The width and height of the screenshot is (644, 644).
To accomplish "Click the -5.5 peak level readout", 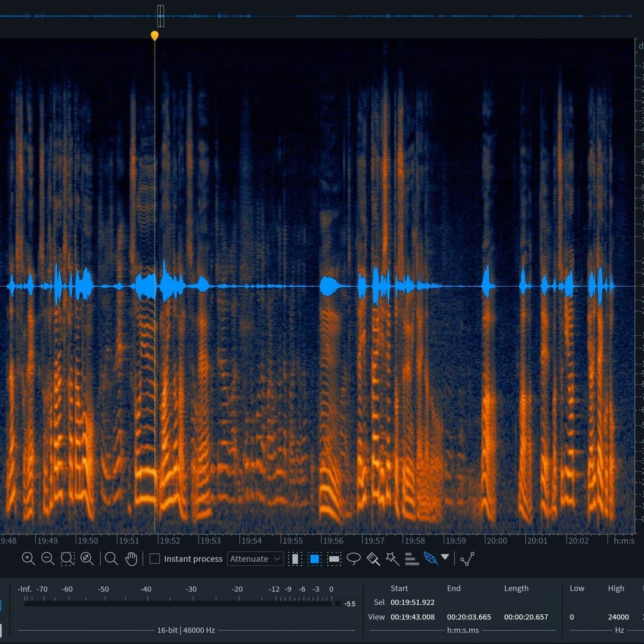I will coord(349,603).
